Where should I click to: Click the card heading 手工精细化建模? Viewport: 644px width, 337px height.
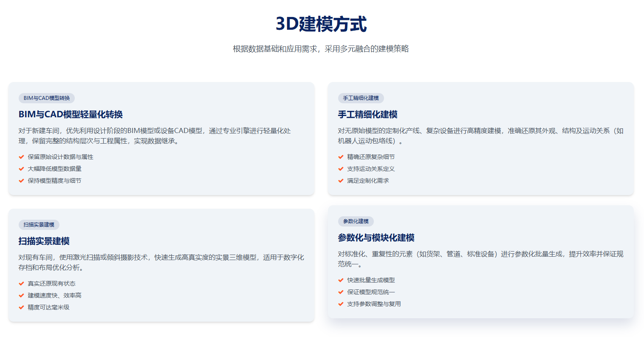(x=368, y=114)
